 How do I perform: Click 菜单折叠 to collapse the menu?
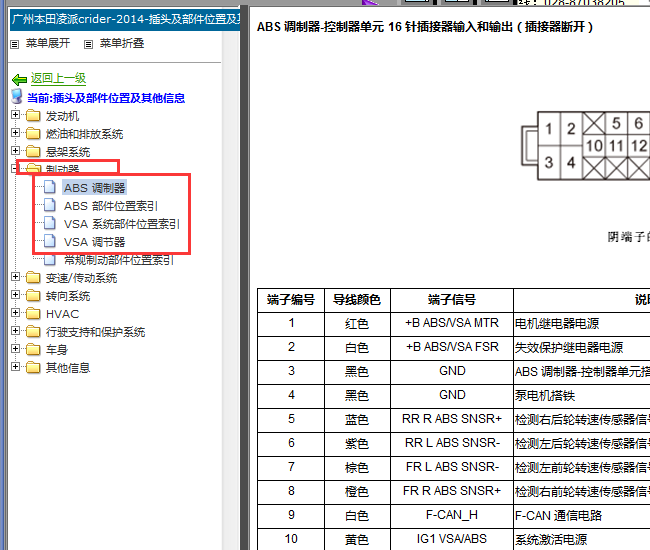[122, 43]
